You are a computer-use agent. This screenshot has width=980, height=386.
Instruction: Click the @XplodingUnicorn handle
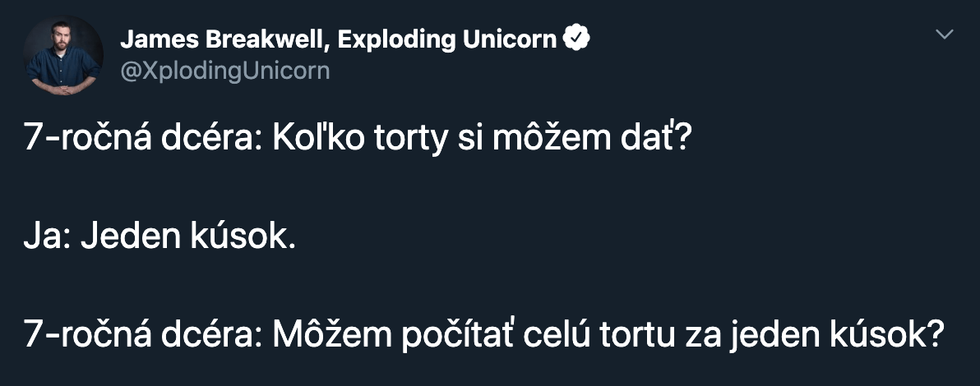pos(224,71)
